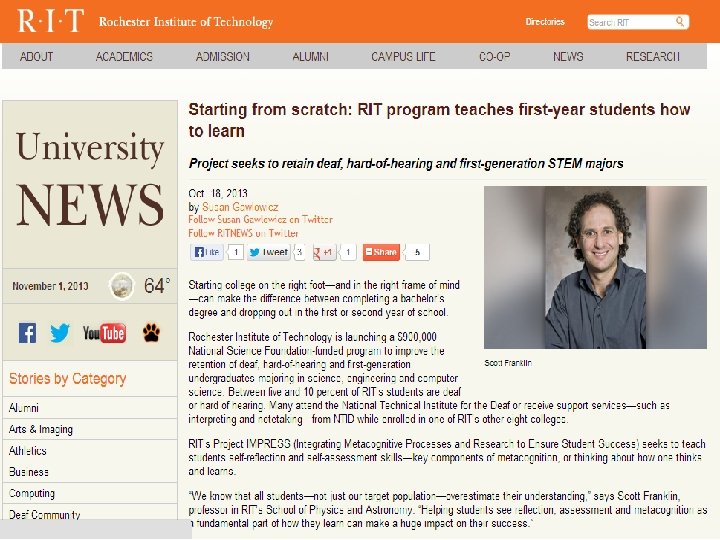The width and height of the screenshot is (720, 540).
Task: Click the November 1, 2013 date
Action: pos(50,286)
